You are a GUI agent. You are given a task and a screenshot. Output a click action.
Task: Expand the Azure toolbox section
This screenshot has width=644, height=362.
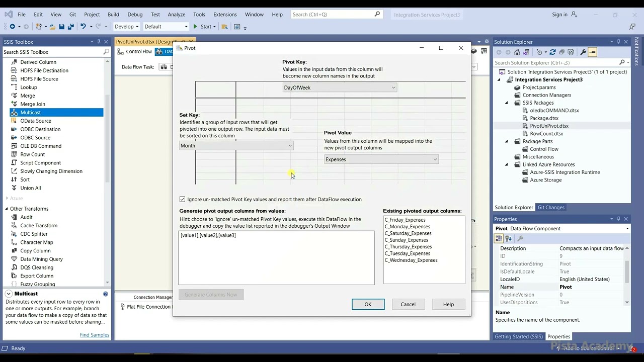tap(7, 199)
